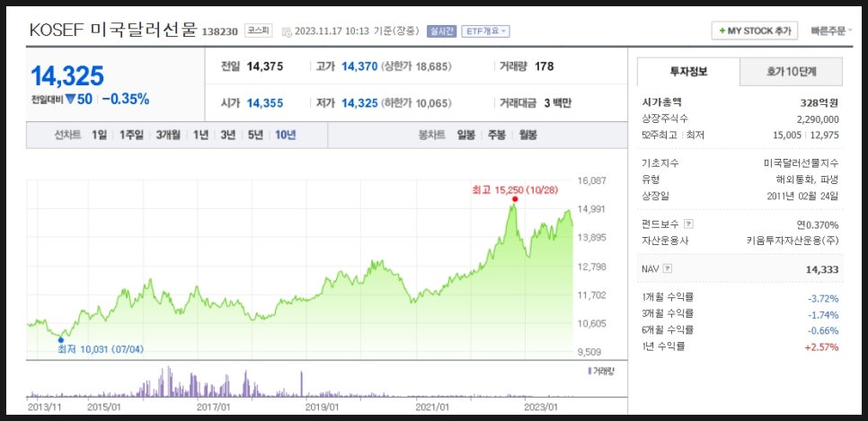The width and height of the screenshot is (868, 421).
Task: Click the calendar icon beside the date
Action: point(287,31)
